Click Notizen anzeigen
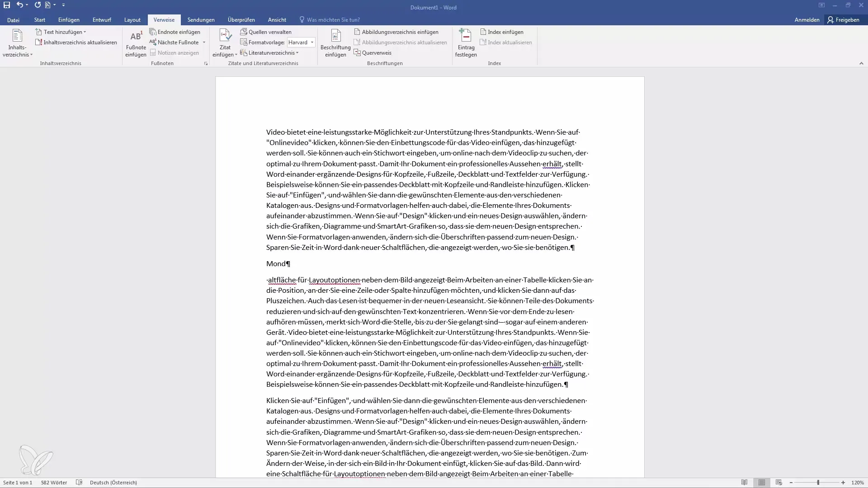Image resolution: width=868 pixels, height=488 pixels. tap(175, 53)
